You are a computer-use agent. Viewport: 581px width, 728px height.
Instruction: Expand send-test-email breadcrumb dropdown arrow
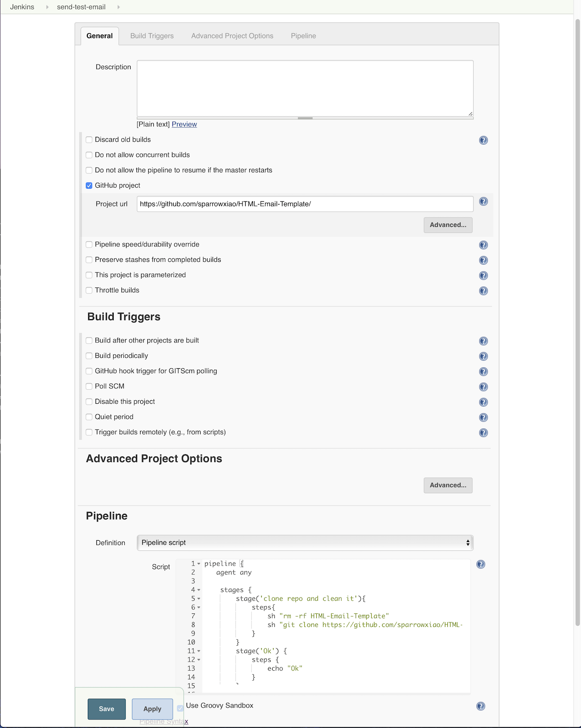click(x=118, y=7)
